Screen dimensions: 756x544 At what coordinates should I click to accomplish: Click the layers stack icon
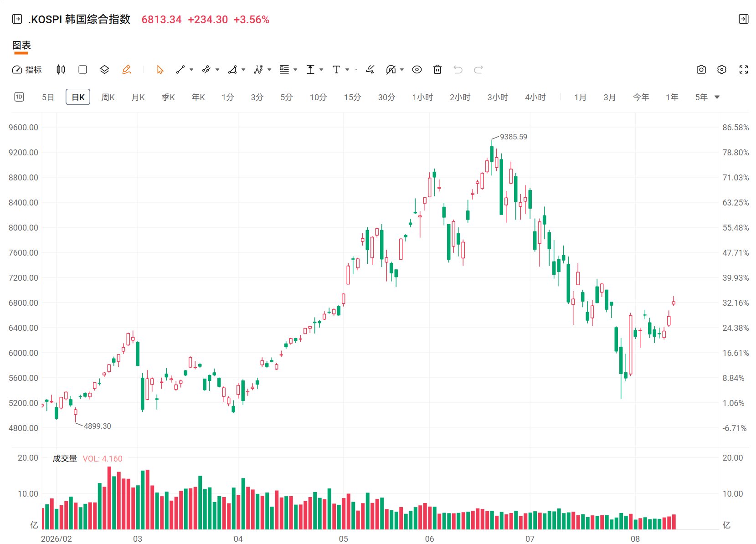point(104,70)
